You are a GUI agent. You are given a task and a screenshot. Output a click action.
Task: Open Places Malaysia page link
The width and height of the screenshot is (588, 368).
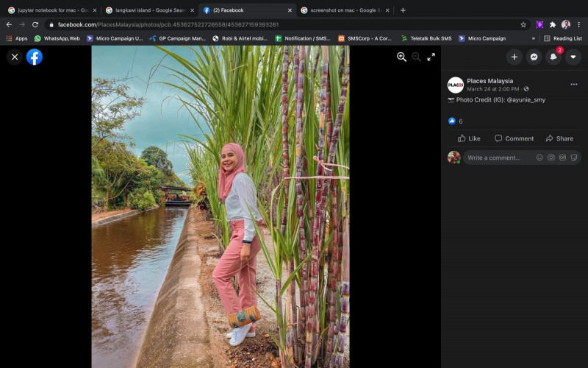(x=490, y=81)
